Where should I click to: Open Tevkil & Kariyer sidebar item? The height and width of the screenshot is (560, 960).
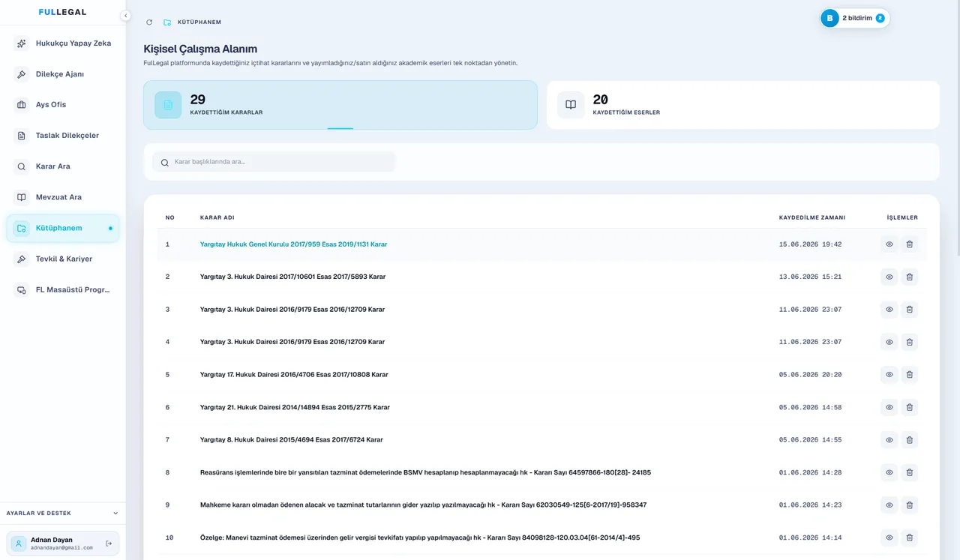(63, 259)
